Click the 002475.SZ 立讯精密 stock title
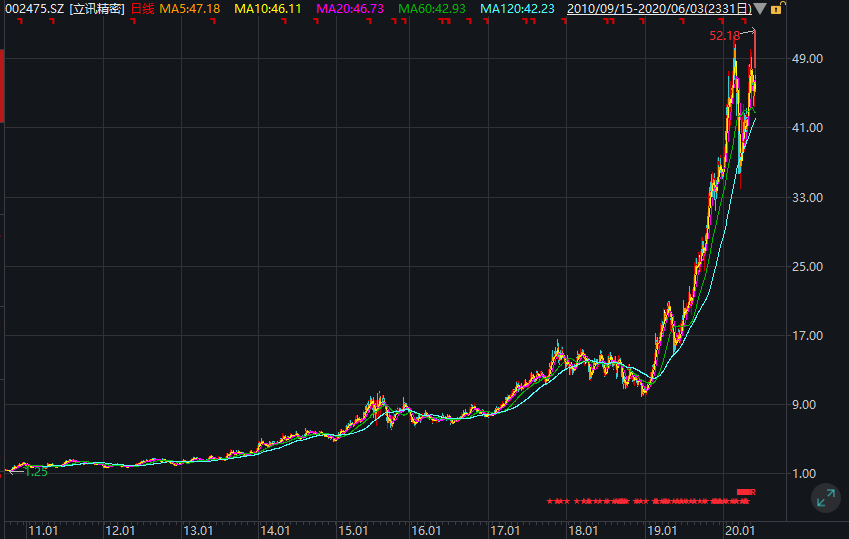 pyautogui.click(x=64, y=9)
